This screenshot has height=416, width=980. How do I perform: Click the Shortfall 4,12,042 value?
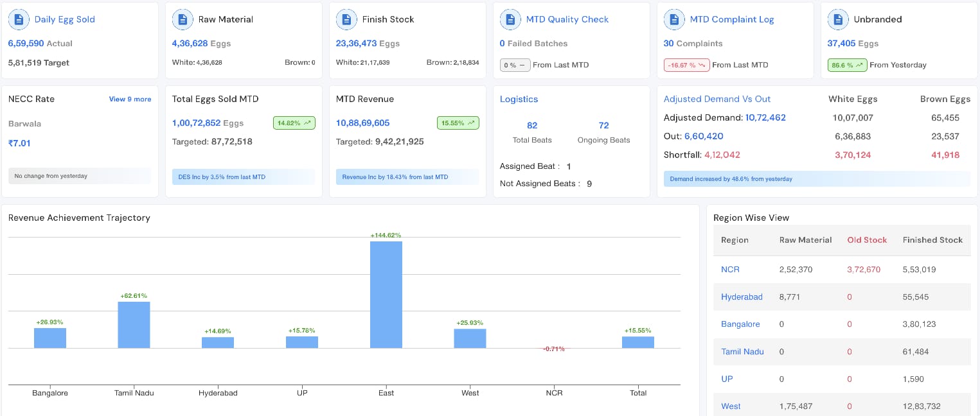pyautogui.click(x=722, y=155)
